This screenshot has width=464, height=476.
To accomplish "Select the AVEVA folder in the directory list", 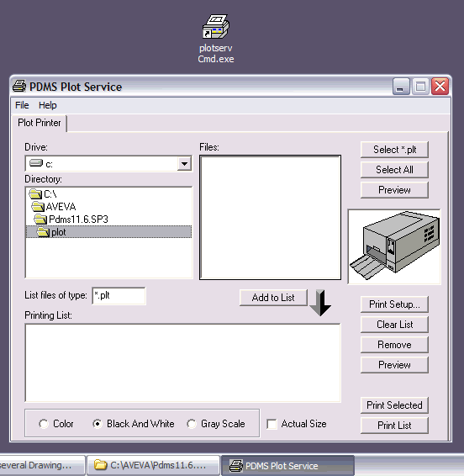I will coord(54,207).
